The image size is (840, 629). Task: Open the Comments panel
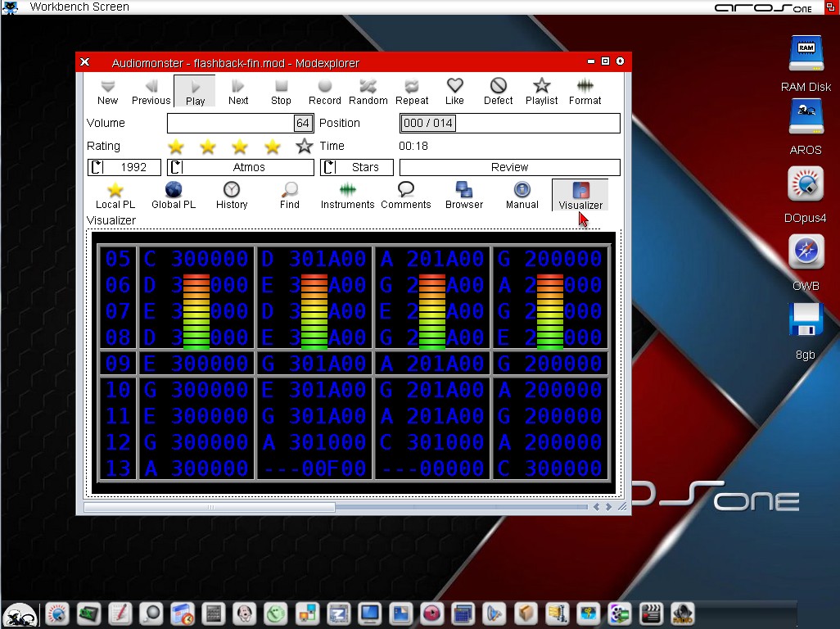coord(405,195)
